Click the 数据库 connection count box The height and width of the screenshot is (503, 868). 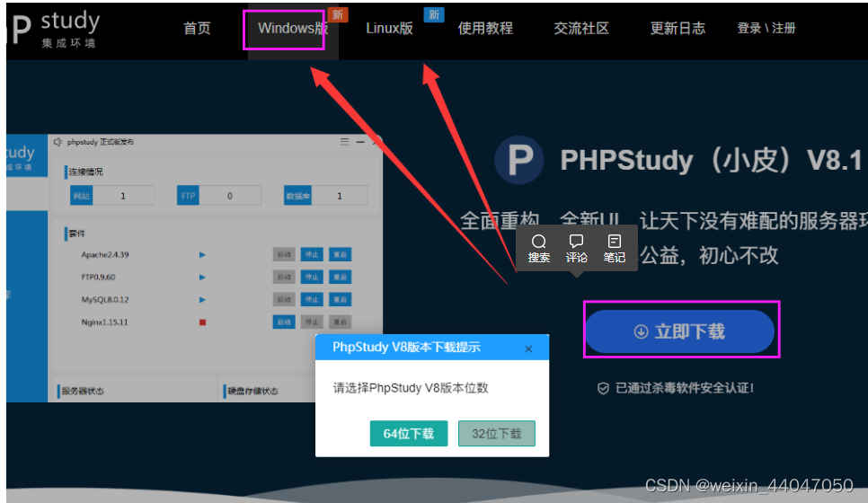pos(325,196)
